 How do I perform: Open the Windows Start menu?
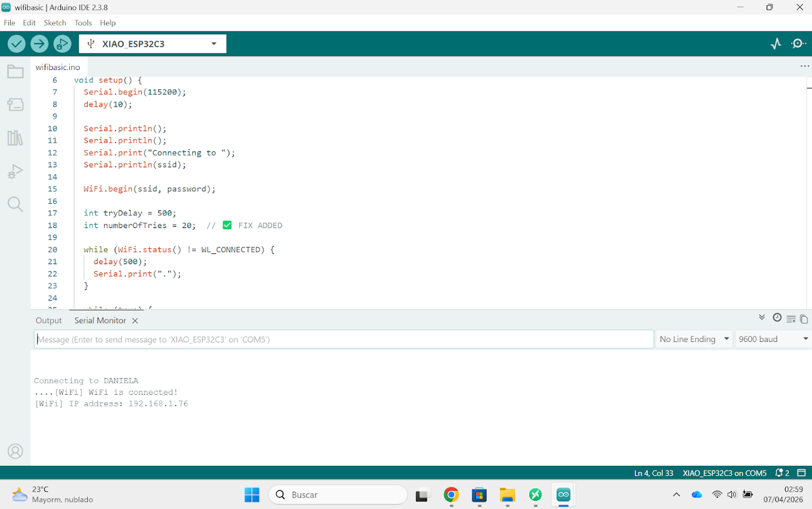(252, 494)
